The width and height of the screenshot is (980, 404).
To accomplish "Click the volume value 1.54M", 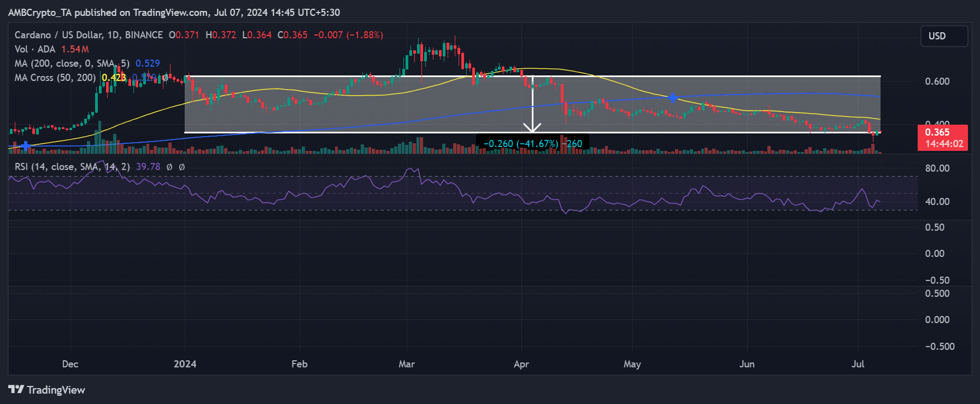I will (75, 49).
